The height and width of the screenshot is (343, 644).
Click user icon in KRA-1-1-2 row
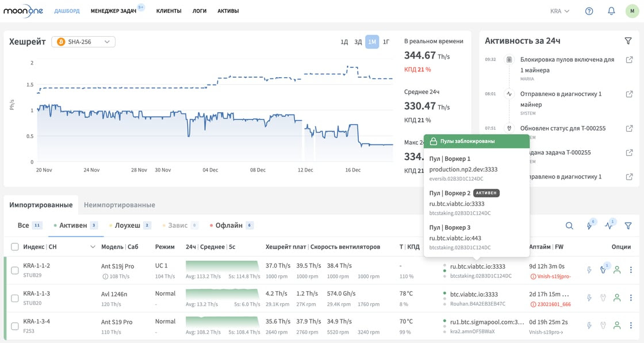[x=617, y=270]
